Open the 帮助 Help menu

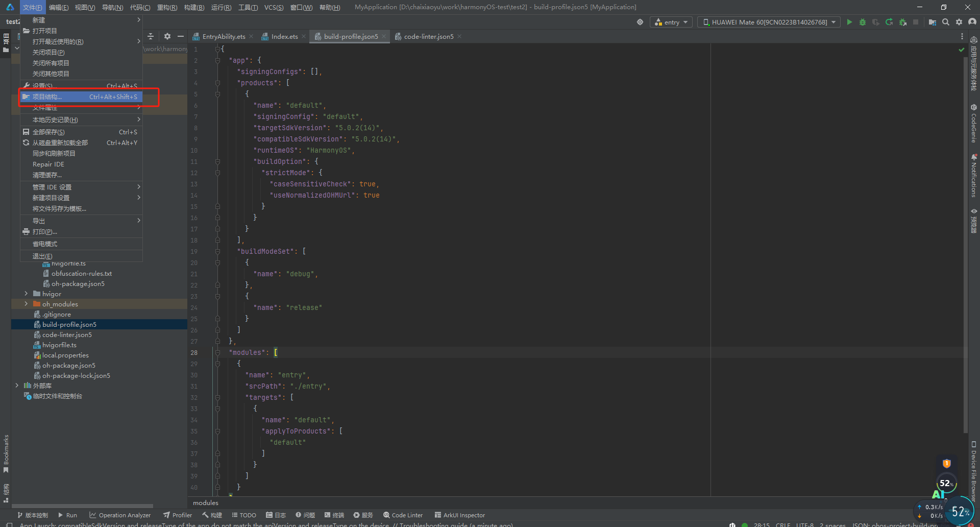click(330, 7)
